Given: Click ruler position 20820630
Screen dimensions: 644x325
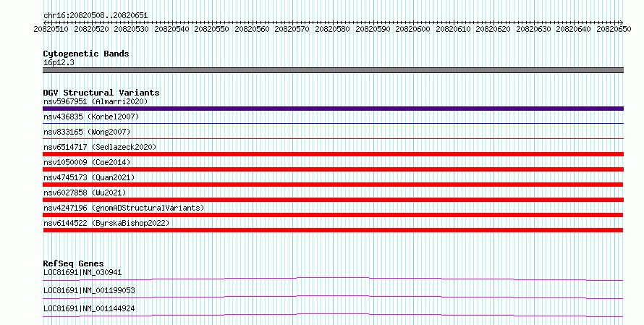Looking at the screenshot, I should [x=533, y=29].
